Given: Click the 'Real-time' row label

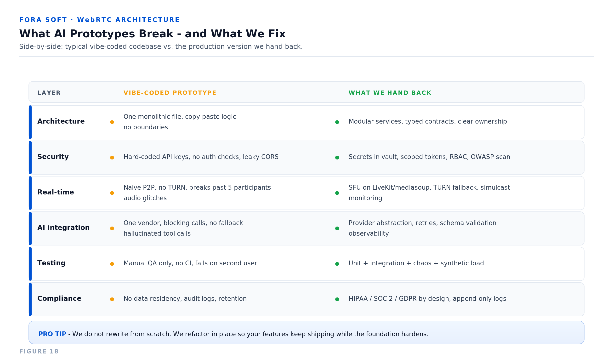Looking at the screenshot, I should coord(55,192).
